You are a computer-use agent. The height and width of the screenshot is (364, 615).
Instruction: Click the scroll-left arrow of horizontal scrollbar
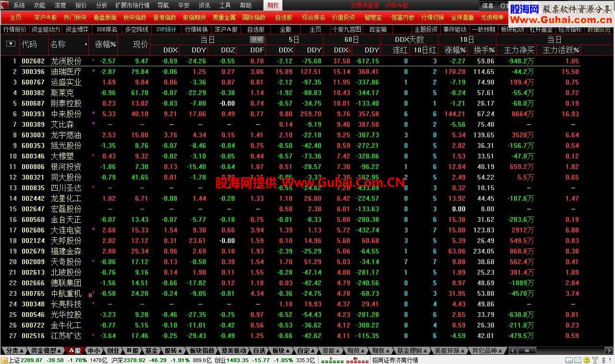coord(513,351)
